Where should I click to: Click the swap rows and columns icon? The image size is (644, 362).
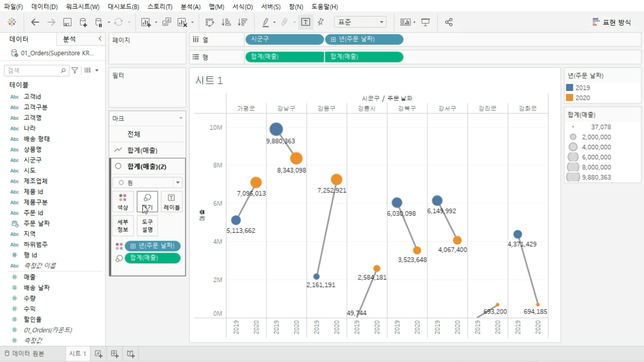[x=210, y=22]
